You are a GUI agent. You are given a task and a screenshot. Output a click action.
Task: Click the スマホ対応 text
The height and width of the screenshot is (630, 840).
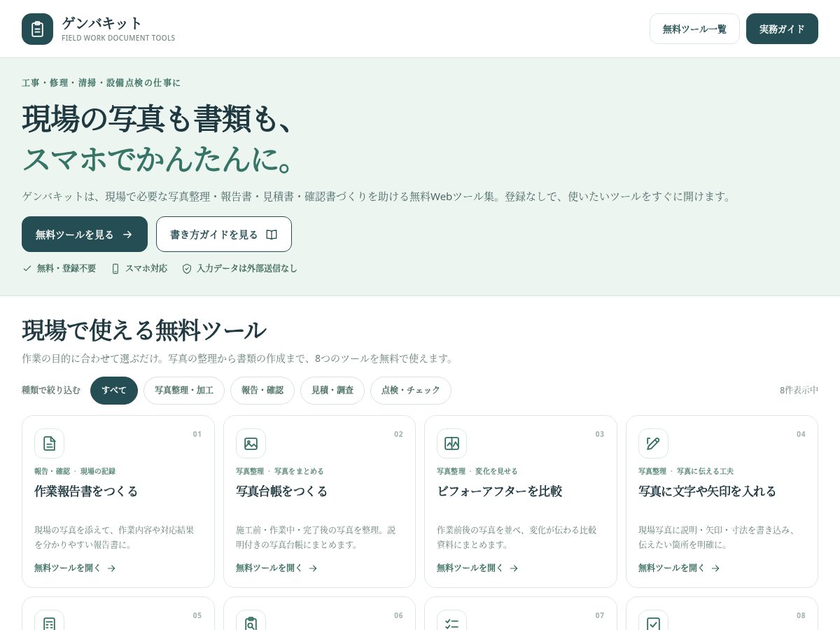[146, 268]
